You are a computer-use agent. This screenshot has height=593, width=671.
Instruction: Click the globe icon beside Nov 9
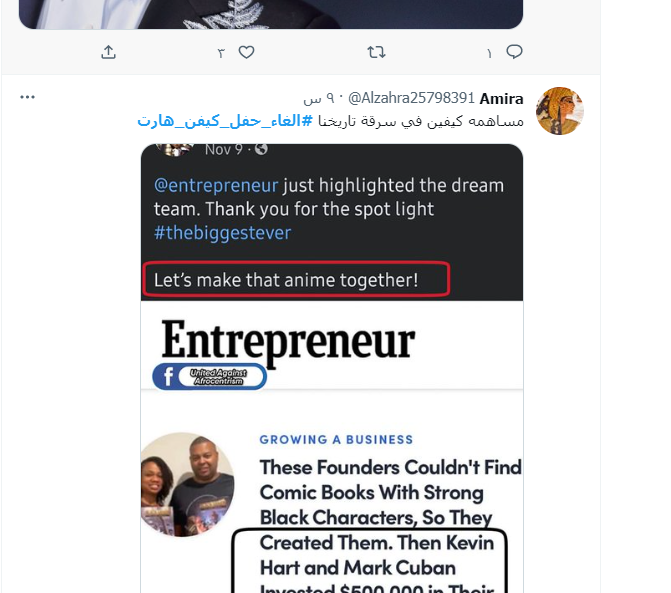(x=262, y=150)
